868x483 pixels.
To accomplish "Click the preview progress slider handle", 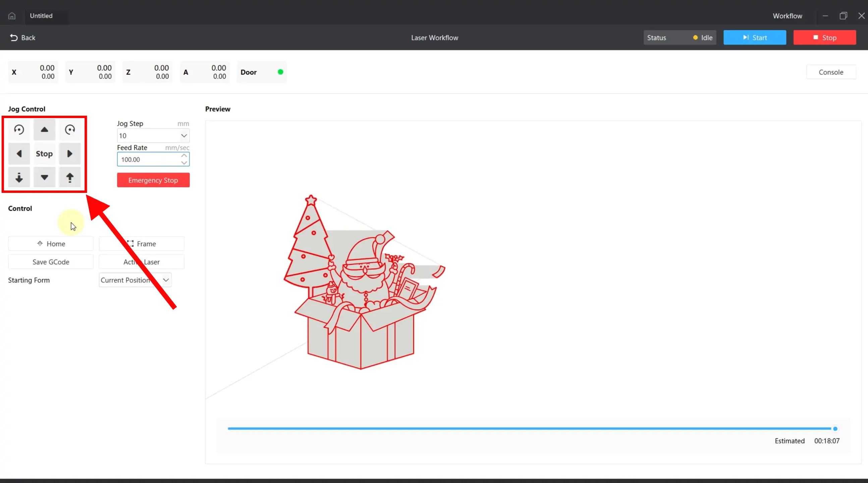I will (835, 429).
